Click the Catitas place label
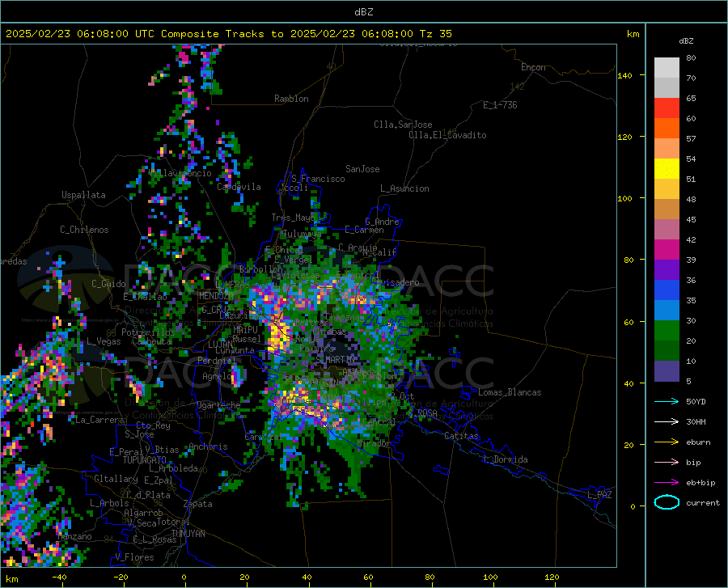The image size is (728, 588). pos(461,436)
